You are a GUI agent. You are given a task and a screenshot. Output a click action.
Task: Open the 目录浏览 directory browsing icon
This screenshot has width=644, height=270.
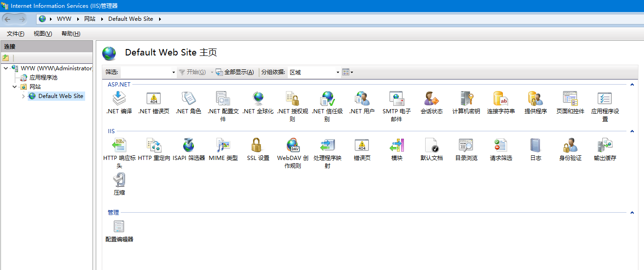click(x=466, y=146)
